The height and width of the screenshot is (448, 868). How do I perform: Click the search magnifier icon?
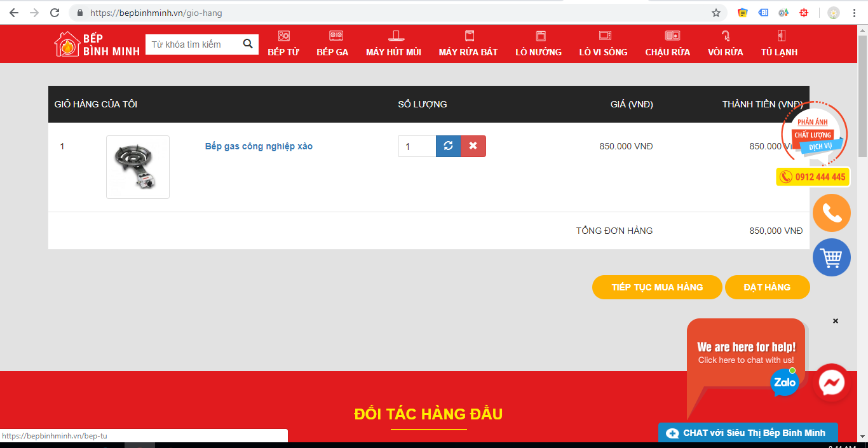click(x=248, y=44)
